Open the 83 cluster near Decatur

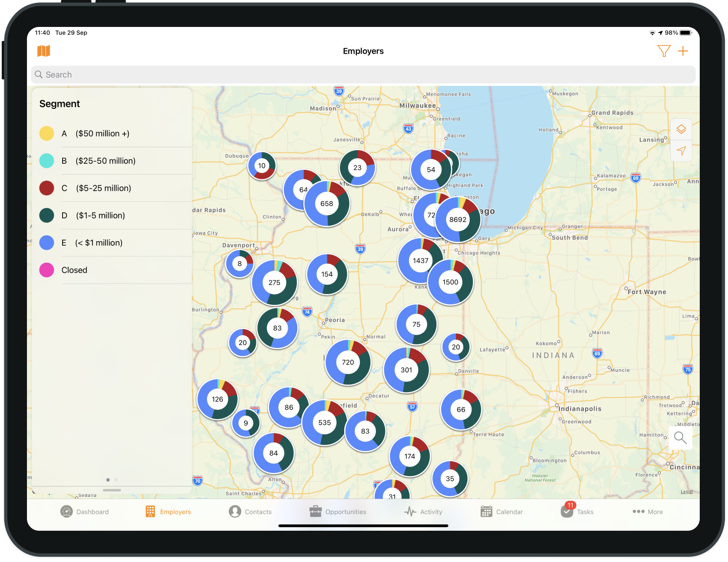[x=365, y=431]
